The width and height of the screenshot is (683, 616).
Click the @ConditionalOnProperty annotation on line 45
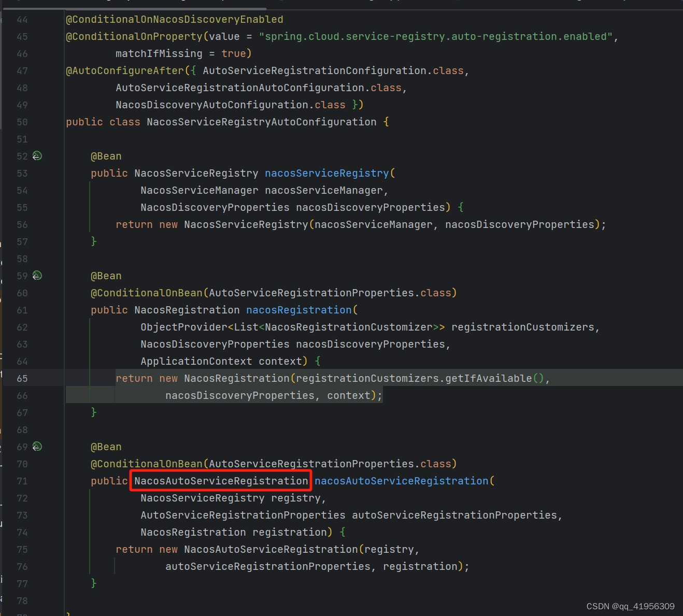(134, 36)
